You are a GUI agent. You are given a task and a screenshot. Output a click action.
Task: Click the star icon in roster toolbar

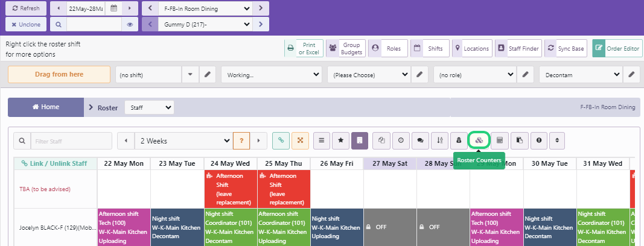pos(340,140)
